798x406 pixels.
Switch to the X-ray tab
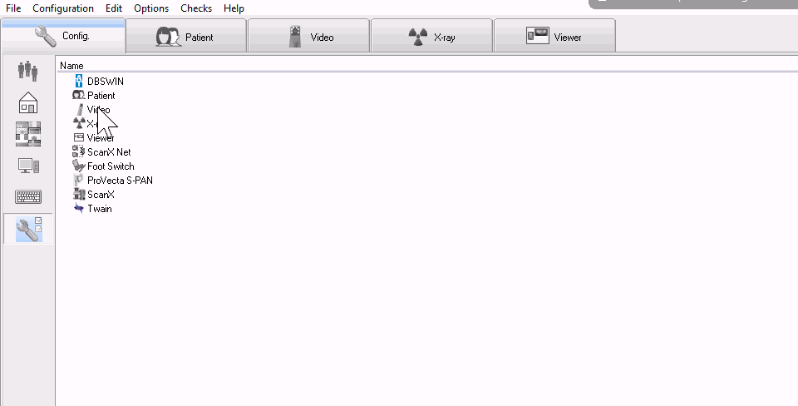click(x=432, y=36)
